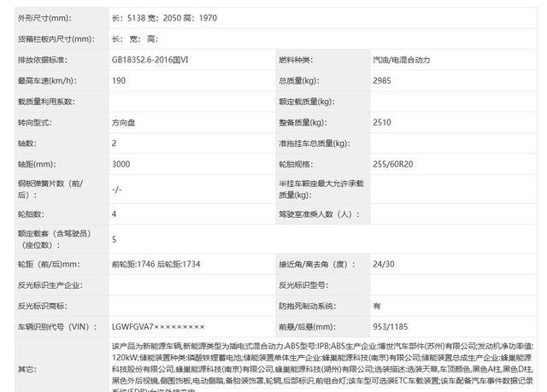Click the 转向型式 label

click(35, 122)
